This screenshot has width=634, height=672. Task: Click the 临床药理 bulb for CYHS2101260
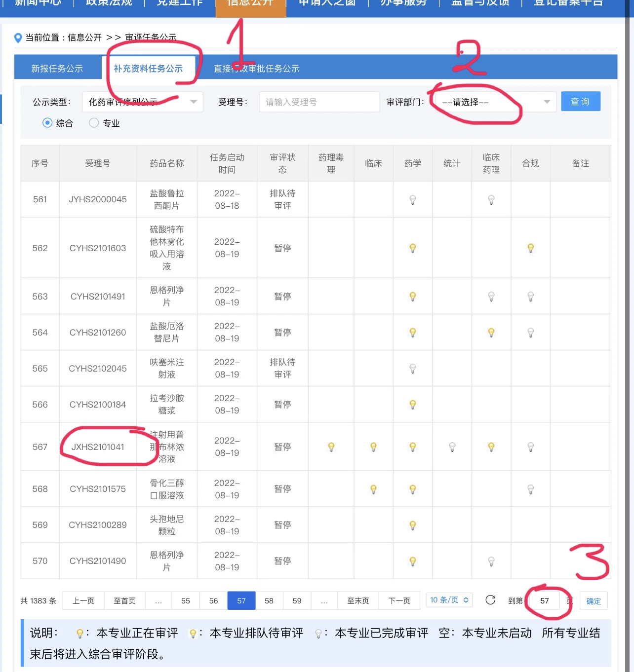[x=491, y=333]
